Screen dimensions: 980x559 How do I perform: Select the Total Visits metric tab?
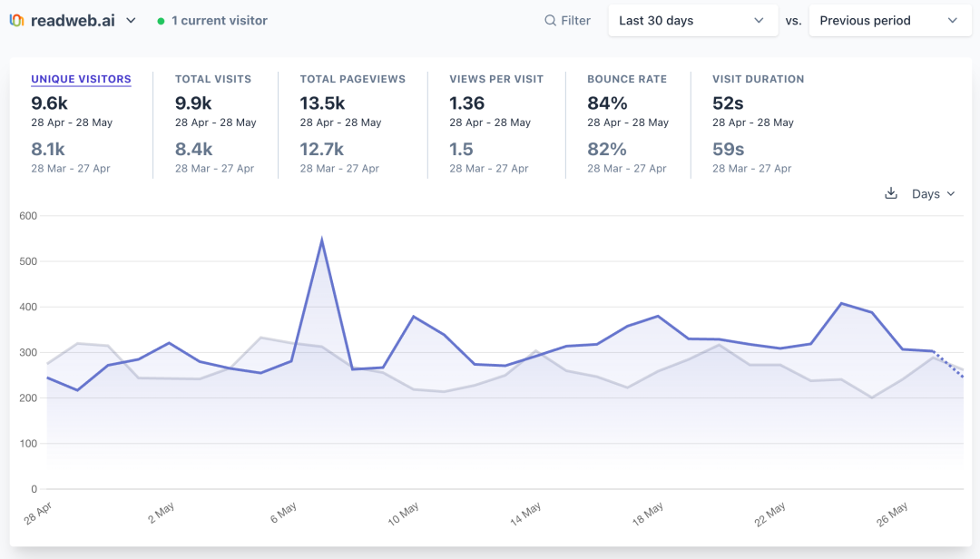click(x=213, y=79)
